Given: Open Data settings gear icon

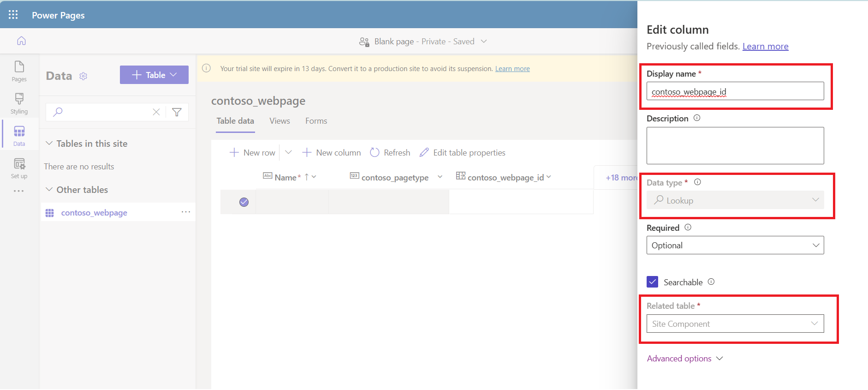Looking at the screenshot, I should pos(83,76).
